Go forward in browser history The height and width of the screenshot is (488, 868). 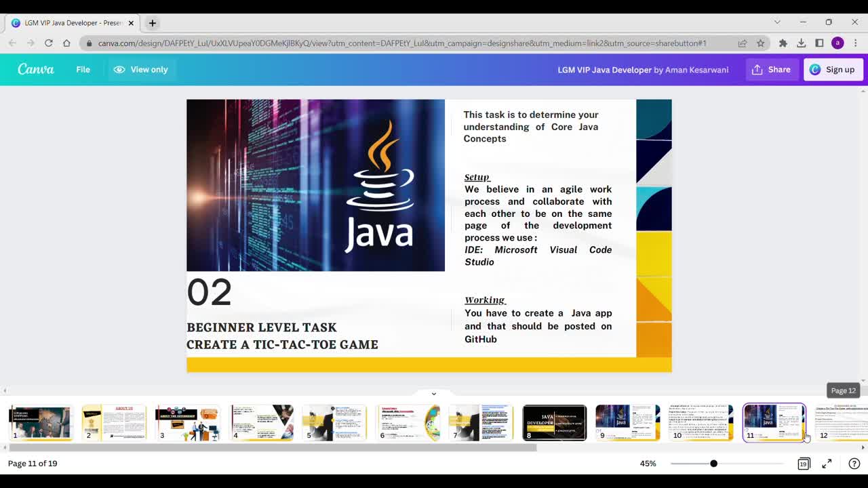click(31, 43)
